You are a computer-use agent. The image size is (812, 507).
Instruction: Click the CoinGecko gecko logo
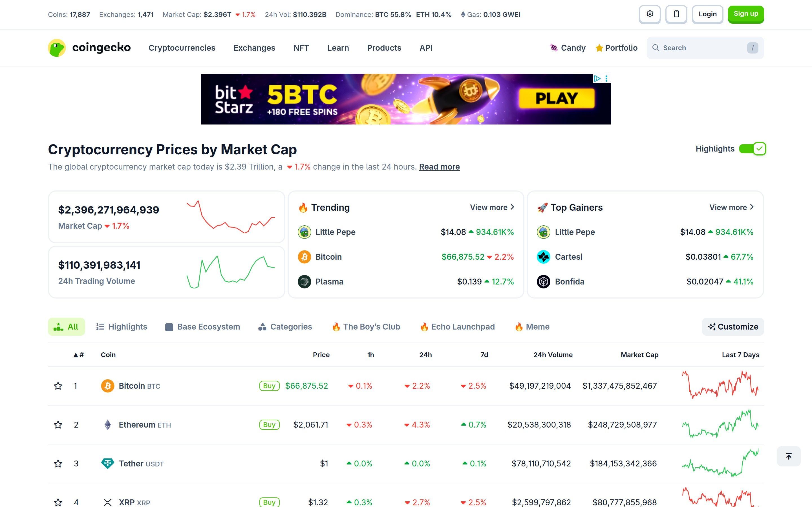point(57,48)
